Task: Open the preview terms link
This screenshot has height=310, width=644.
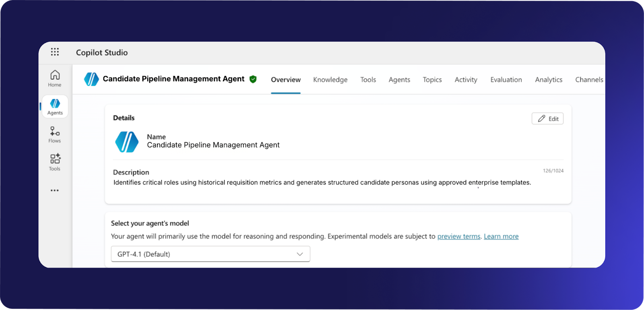Action: coord(459,236)
